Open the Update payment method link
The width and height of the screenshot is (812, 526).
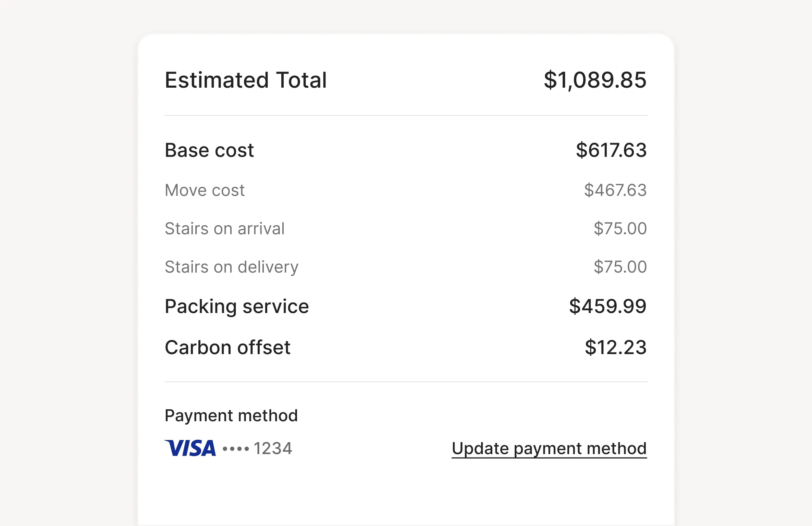point(549,449)
